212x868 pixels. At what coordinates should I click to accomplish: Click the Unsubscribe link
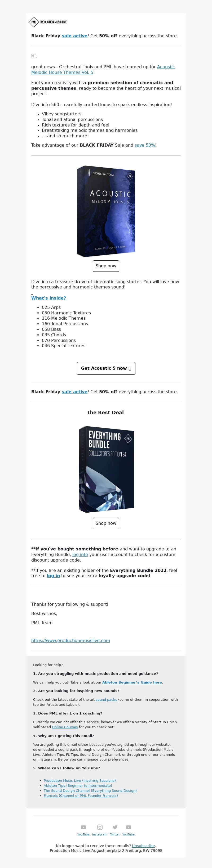(143, 846)
